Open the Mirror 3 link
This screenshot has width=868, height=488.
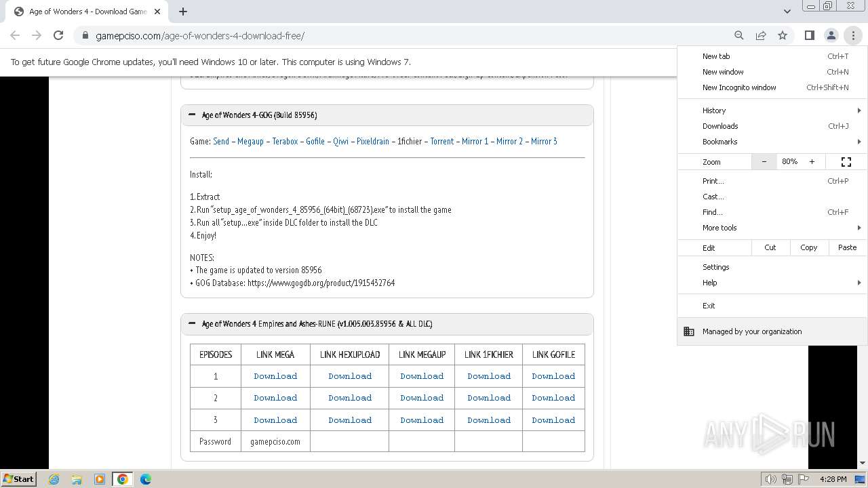(x=544, y=141)
